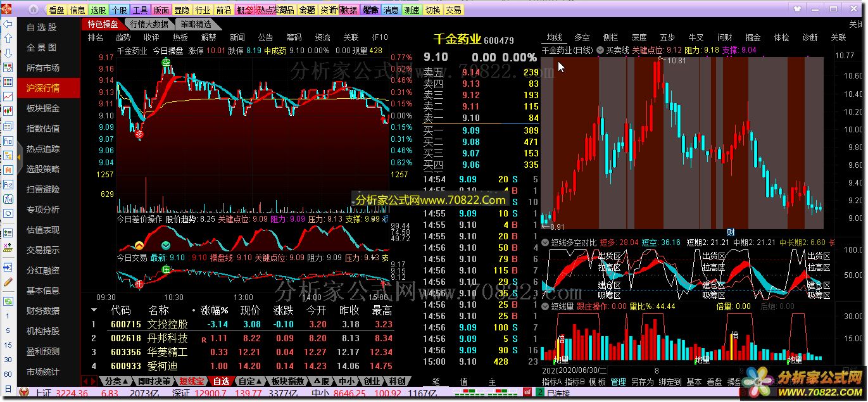Switch to the 策略精选 tab
Screen dimensions: 868x402
click(x=196, y=24)
